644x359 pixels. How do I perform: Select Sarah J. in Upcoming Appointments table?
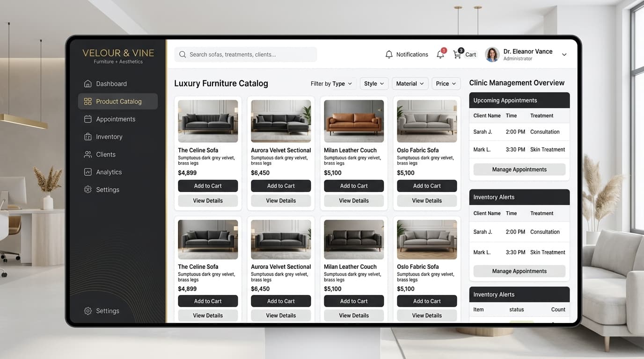(483, 132)
